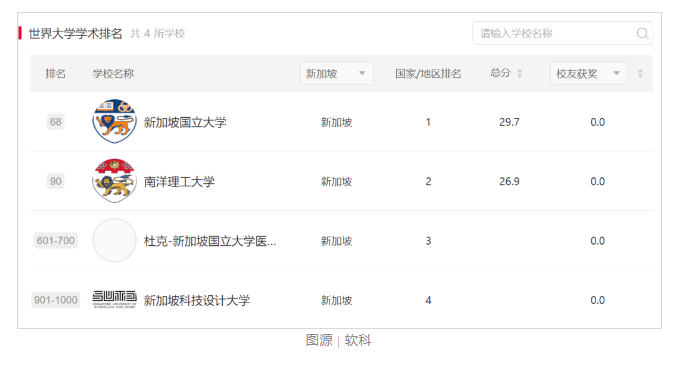Click national rank 1 cell
This screenshot has width=678, height=374.
[428, 122]
